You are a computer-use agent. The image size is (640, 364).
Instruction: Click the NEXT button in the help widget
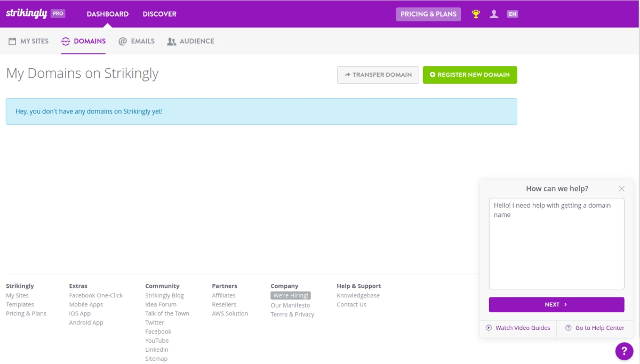[556, 304]
